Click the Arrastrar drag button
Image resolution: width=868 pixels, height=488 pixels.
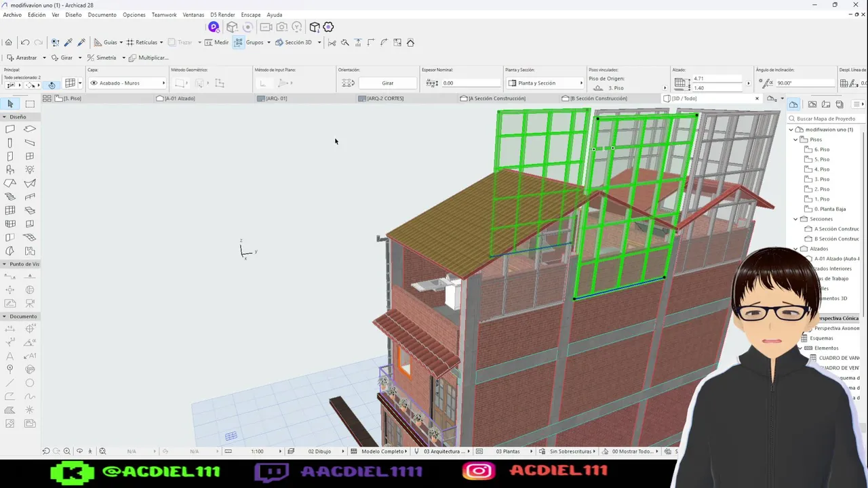coord(22,58)
